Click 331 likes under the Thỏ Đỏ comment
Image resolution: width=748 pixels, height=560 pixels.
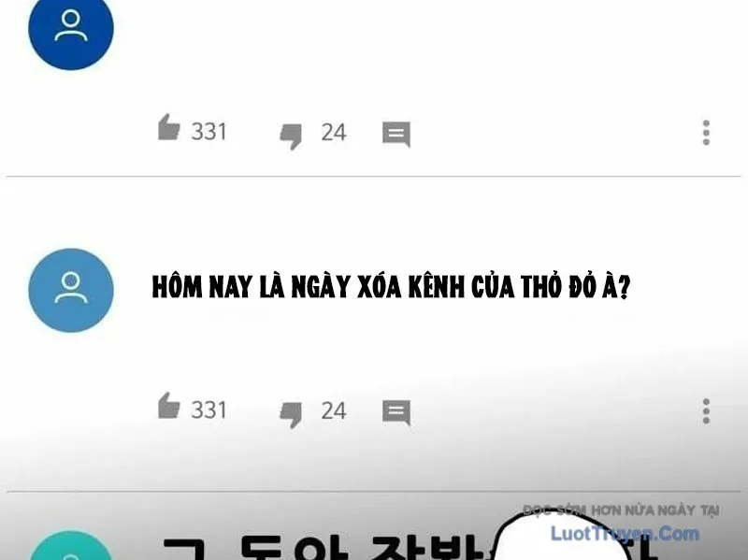[x=209, y=410]
